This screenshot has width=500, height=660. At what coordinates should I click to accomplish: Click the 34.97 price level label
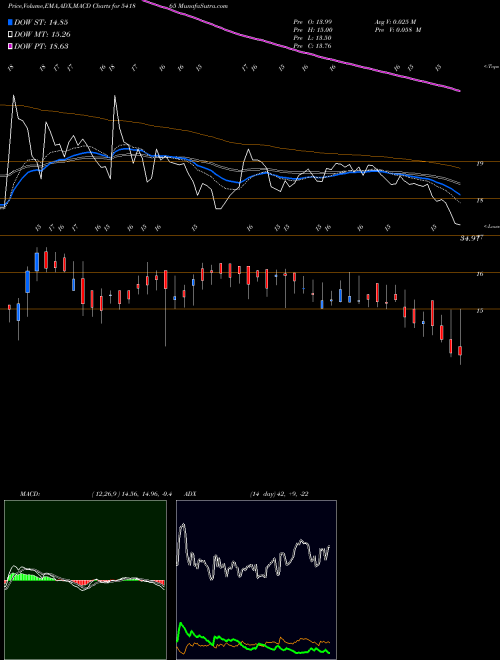pyautogui.click(x=471, y=239)
